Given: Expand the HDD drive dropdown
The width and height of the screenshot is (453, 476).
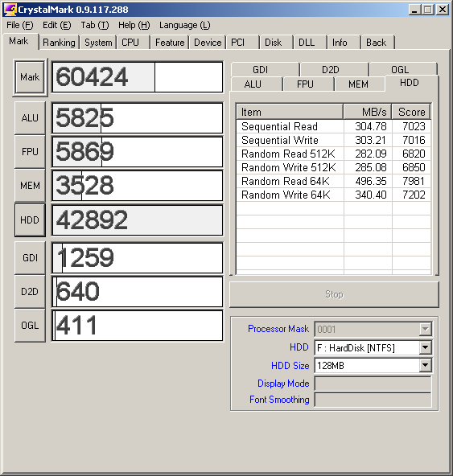Looking at the screenshot, I should [x=425, y=347].
